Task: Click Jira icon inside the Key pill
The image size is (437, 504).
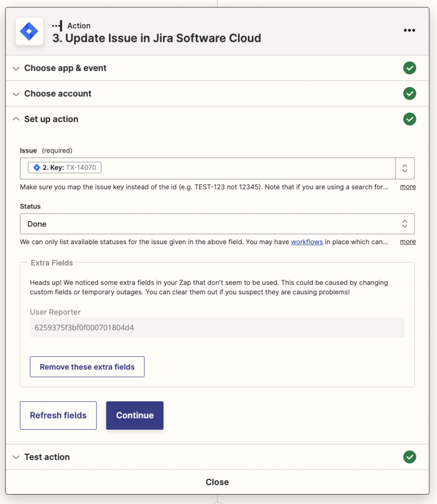Action: point(36,167)
